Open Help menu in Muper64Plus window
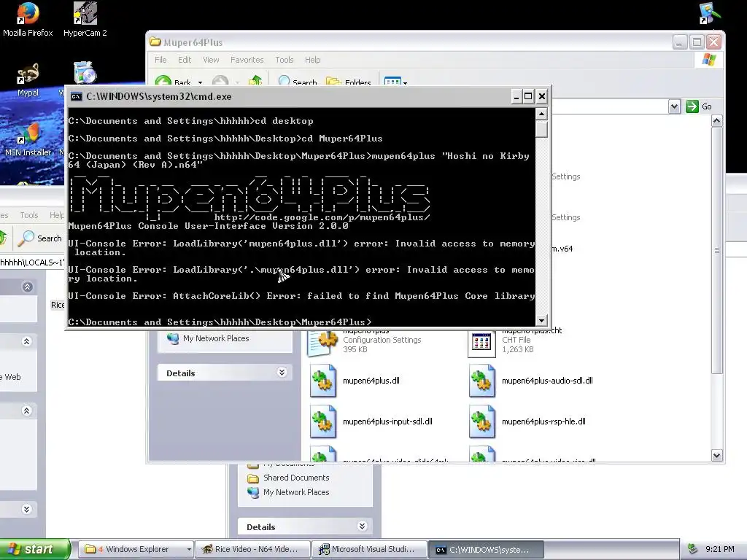 pyautogui.click(x=312, y=60)
